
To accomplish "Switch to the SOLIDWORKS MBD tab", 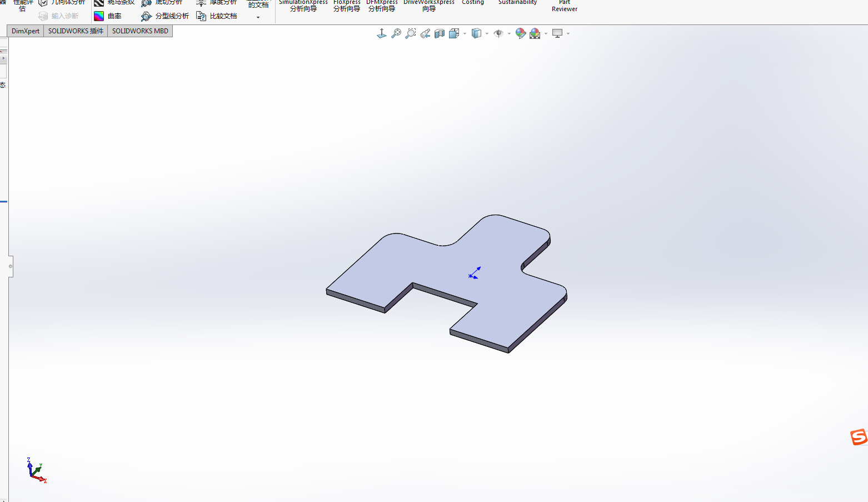I will pyautogui.click(x=140, y=31).
